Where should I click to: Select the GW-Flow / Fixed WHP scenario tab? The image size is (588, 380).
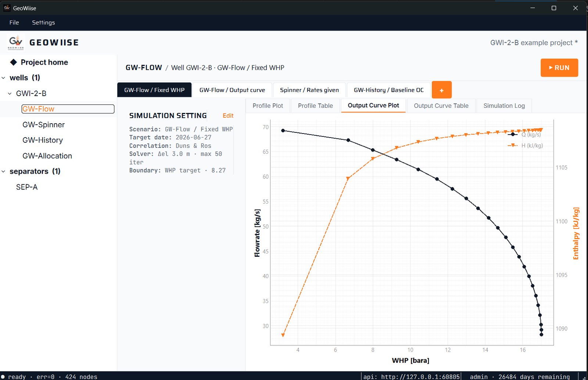click(154, 90)
